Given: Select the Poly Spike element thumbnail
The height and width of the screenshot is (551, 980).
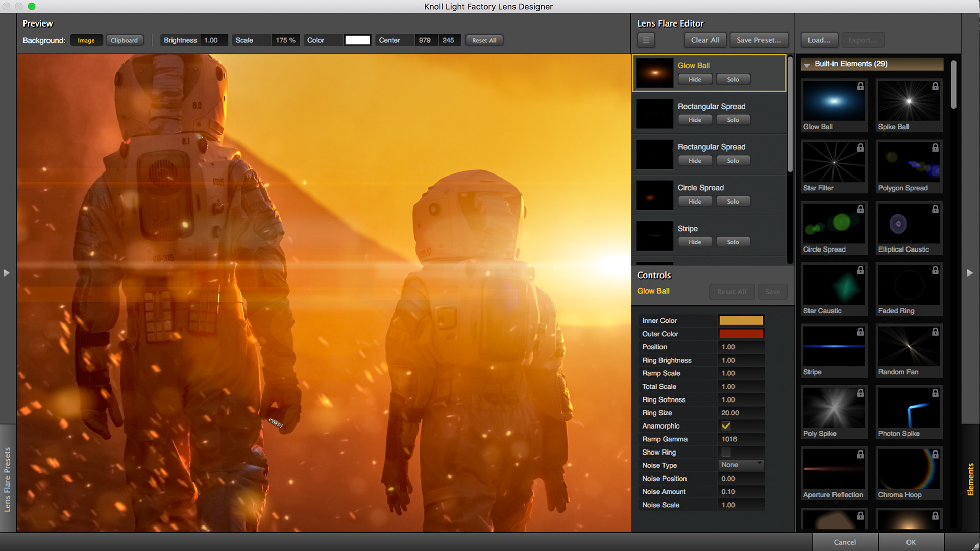Looking at the screenshot, I should 834,408.
